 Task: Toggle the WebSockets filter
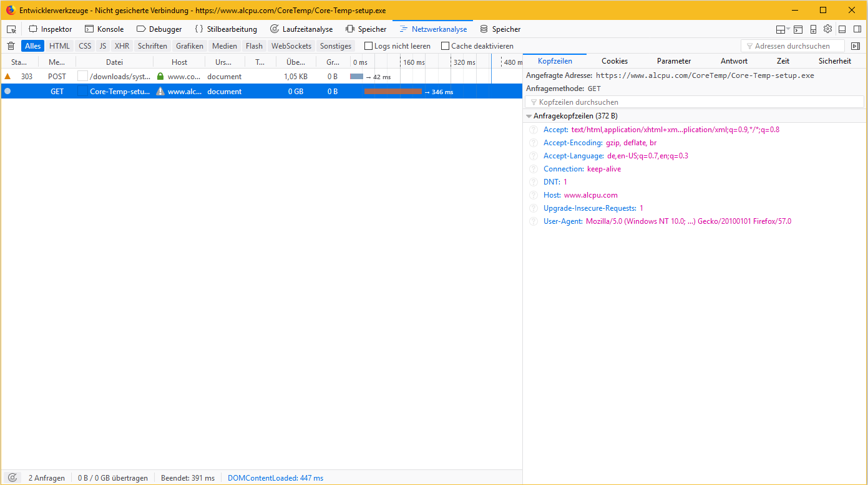click(x=291, y=46)
